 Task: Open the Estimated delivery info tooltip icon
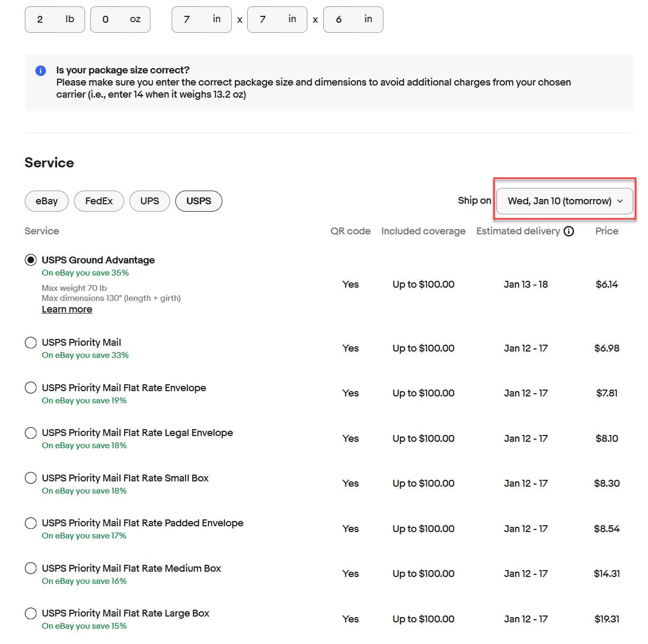(569, 231)
